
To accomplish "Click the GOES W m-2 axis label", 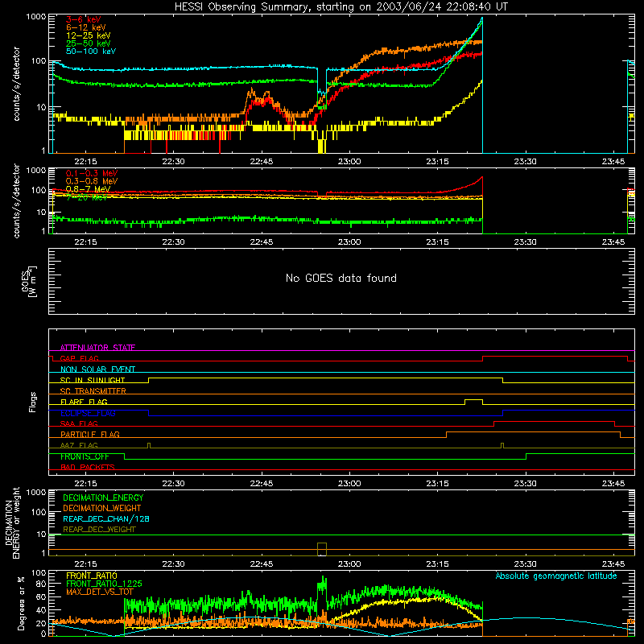I will (29, 281).
